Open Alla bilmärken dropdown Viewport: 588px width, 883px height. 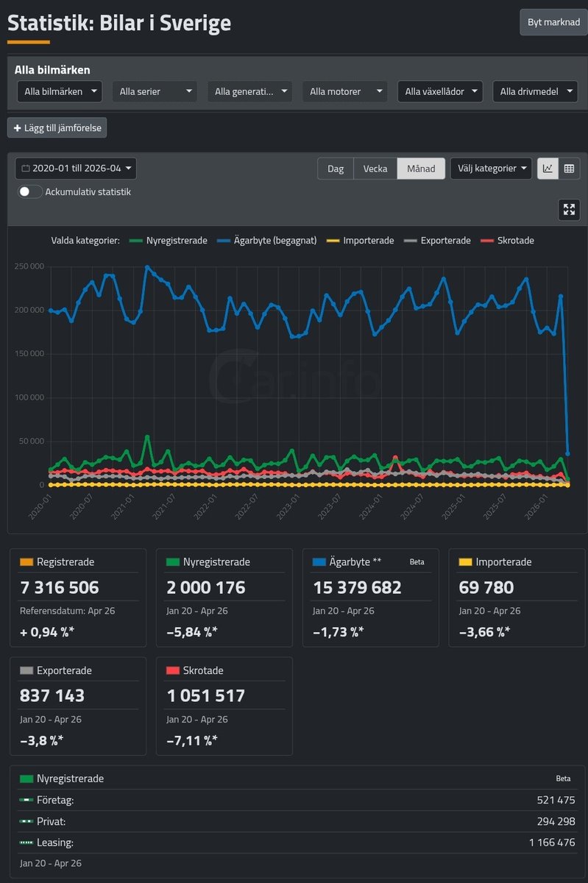pos(60,92)
